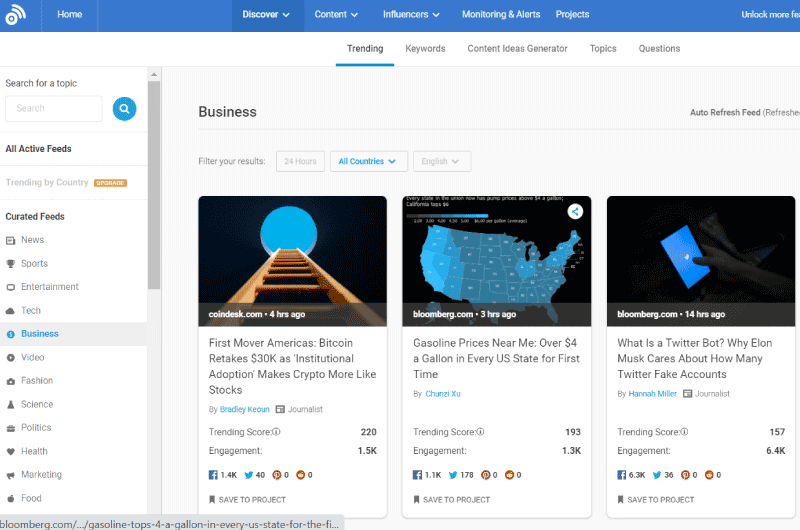Viewport: 800px width, 530px height.
Task: Open Projects in the top navigation
Action: 572,15
